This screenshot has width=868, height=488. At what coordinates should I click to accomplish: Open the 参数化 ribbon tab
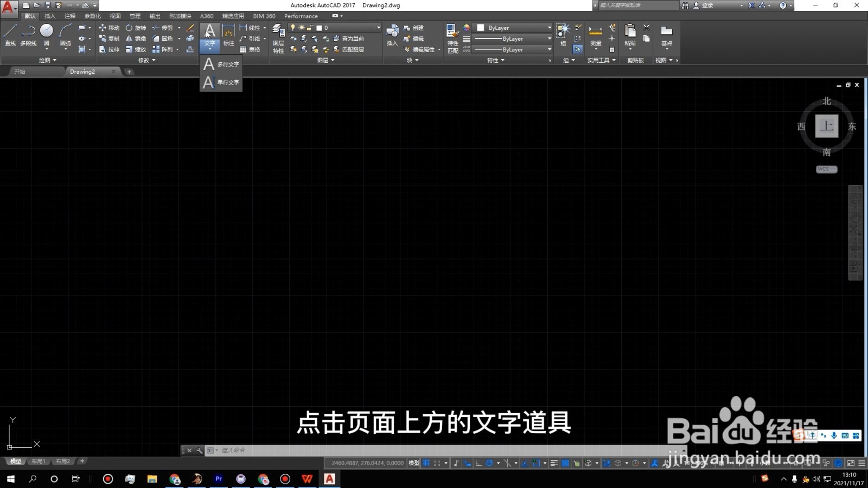[93, 16]
